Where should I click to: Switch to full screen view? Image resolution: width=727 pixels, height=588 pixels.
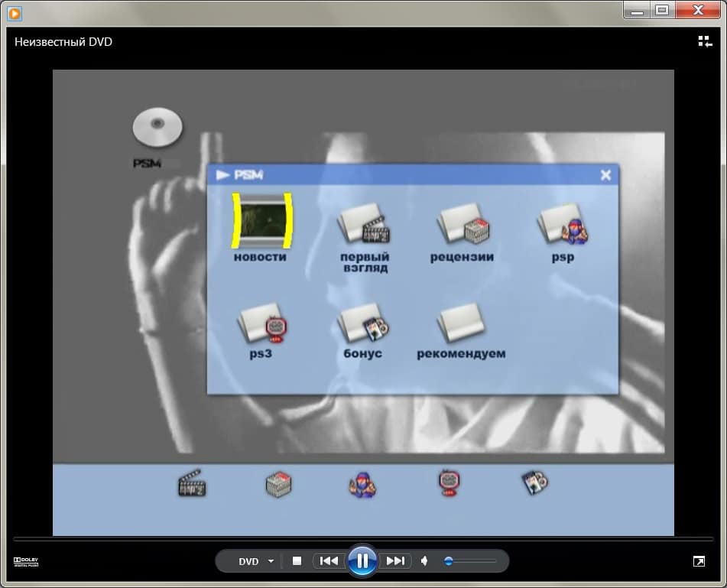[699, 561]
